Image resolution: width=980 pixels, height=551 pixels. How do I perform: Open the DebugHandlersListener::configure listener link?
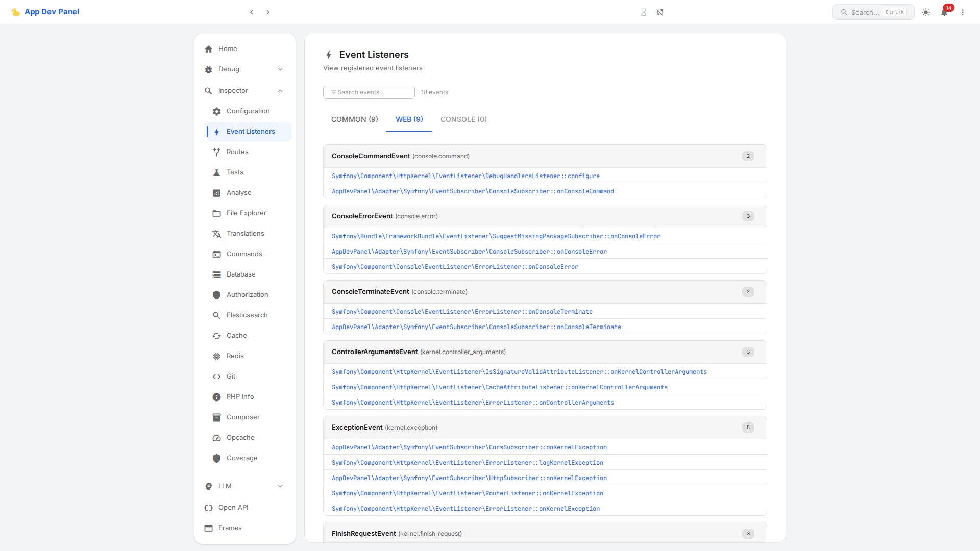coord(465,176)
